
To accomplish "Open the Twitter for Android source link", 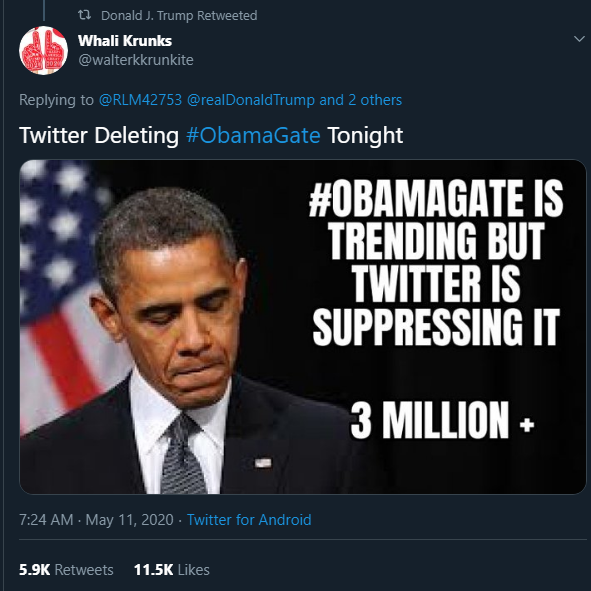I will (x=249, y=520).
